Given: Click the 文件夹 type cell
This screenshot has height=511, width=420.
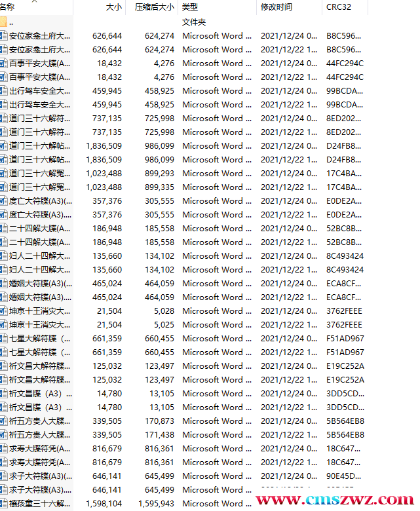Looking at the screenshot, I should point(194,22).
